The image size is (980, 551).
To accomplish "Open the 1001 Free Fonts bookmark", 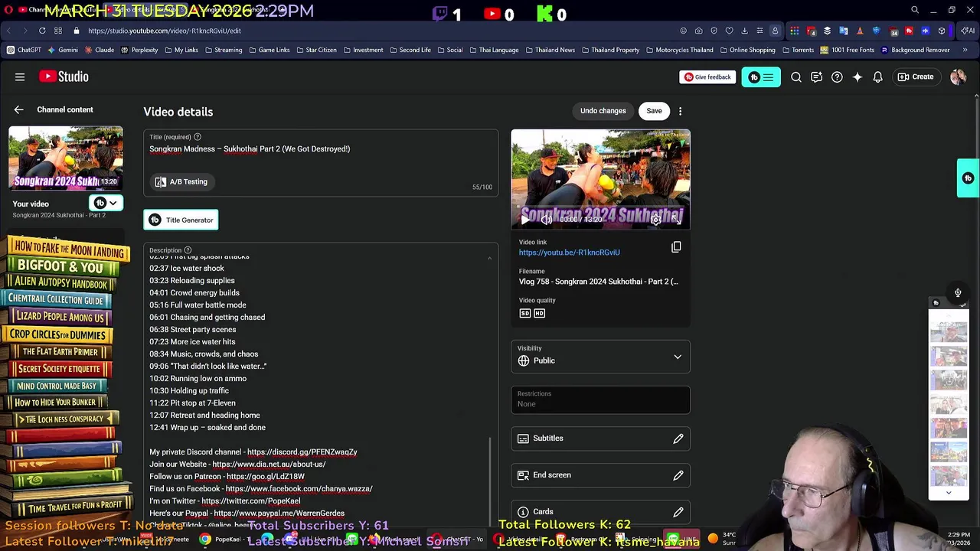I will click(847, 50).
